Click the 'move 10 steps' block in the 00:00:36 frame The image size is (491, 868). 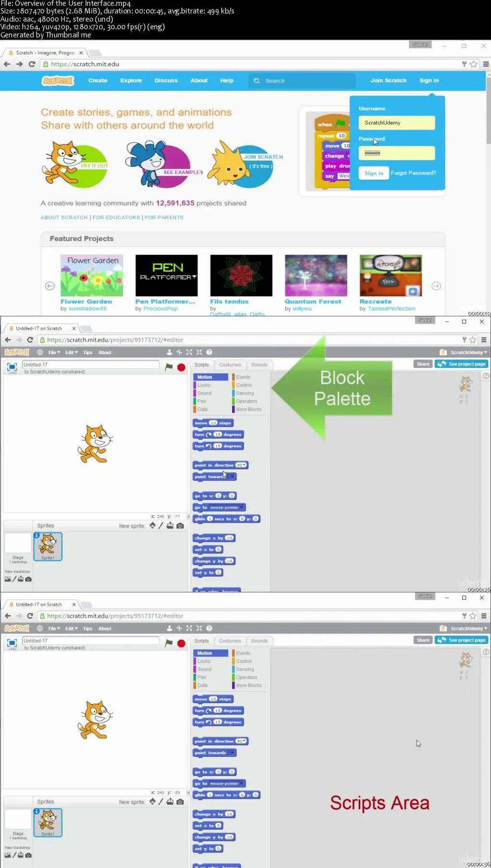tap(213, 699)
